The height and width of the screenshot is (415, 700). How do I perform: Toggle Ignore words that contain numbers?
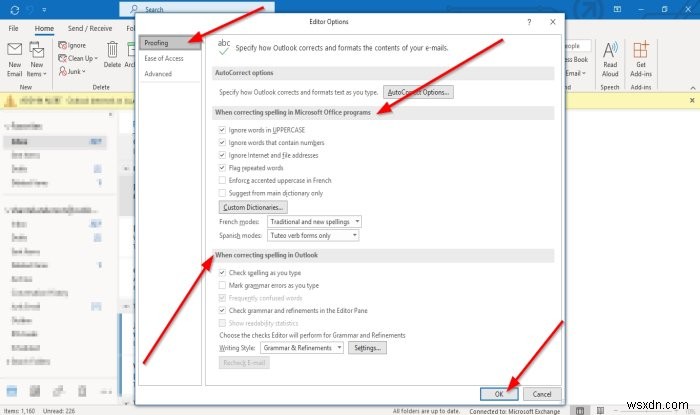(x=222, y=142)
